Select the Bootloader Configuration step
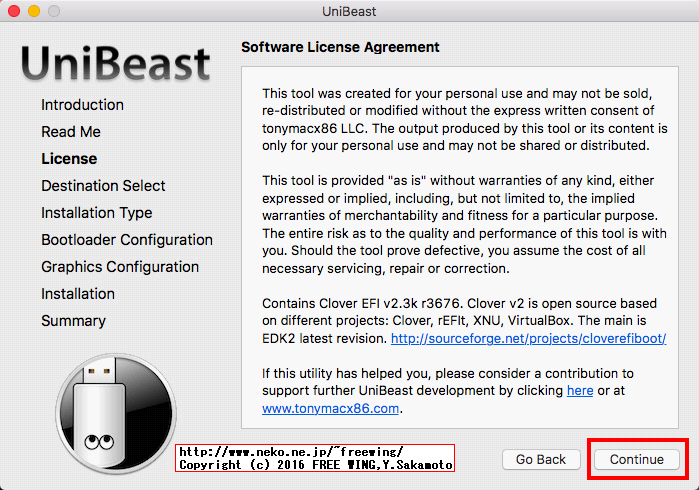The height and width of the screenshot is (490, 699). 127,240
